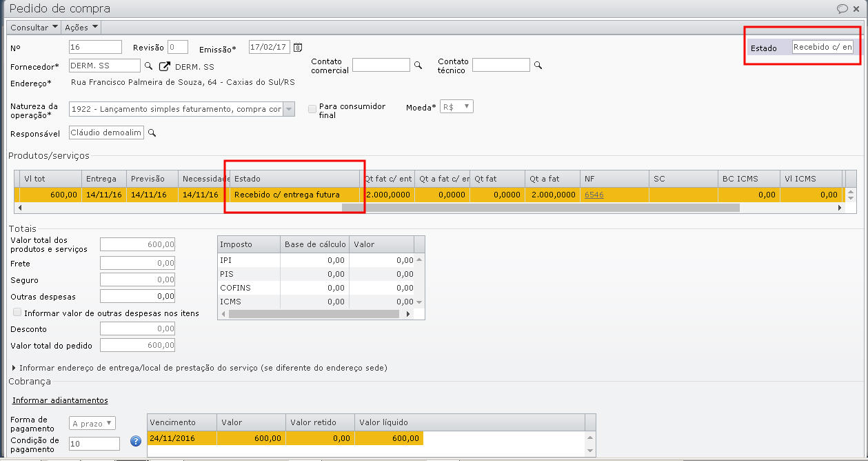Toggle Para consumidor final checkbox
The width and height of the screenshot is (868, 461).
[312, 109]
